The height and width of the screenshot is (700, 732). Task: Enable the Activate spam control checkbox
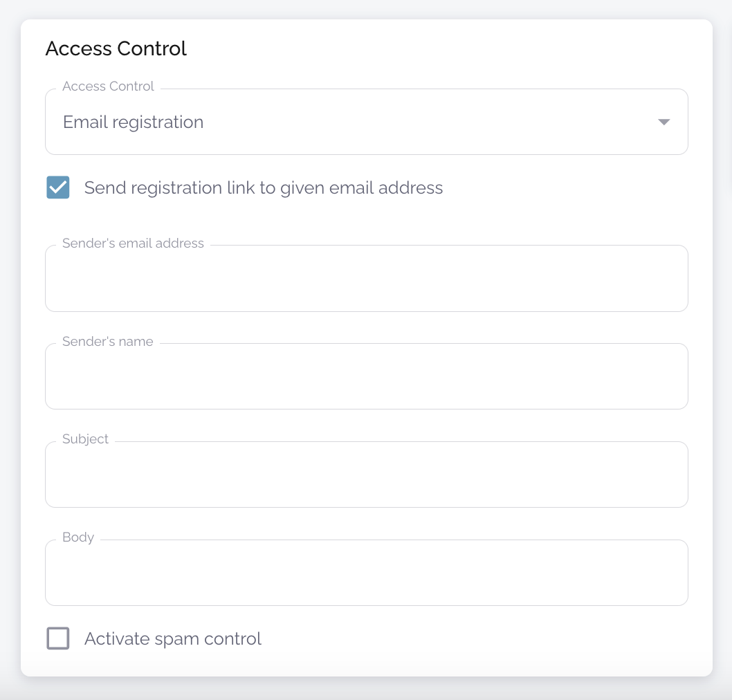pyautogui.click(x=58, y=638)
